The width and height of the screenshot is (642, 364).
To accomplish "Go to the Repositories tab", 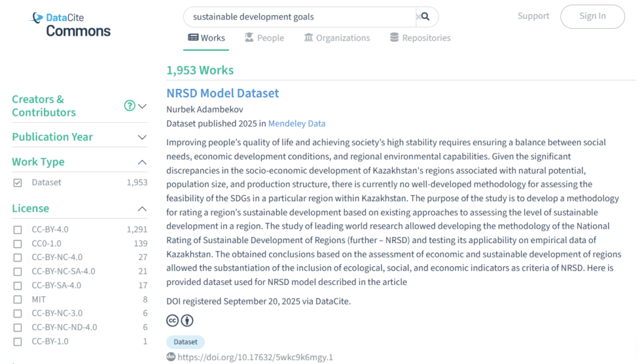I will [420, 38].
